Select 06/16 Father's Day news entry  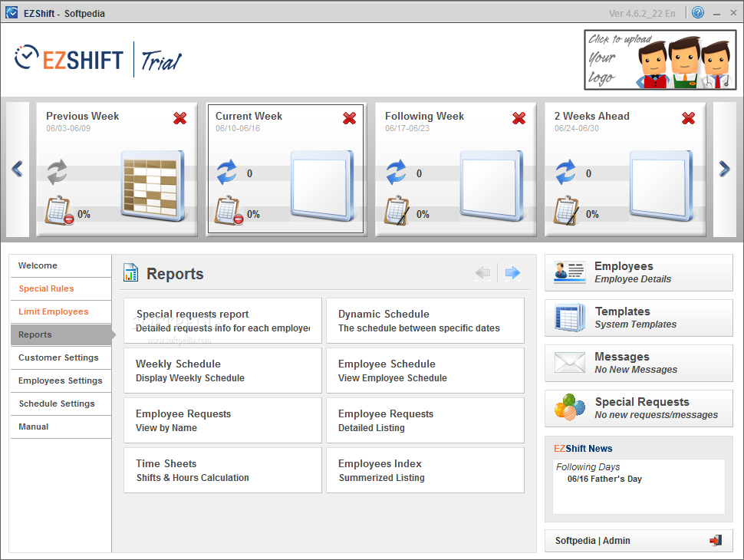[x=604, y=479]
